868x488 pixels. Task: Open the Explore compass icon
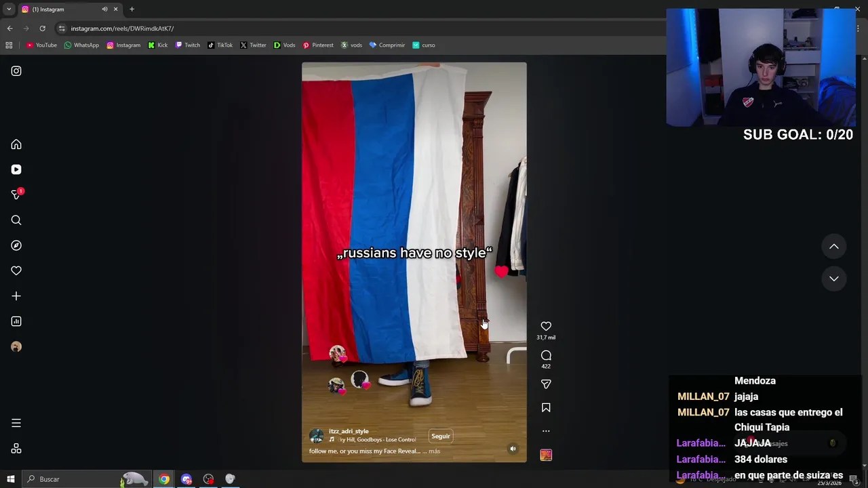pos(16,245)
